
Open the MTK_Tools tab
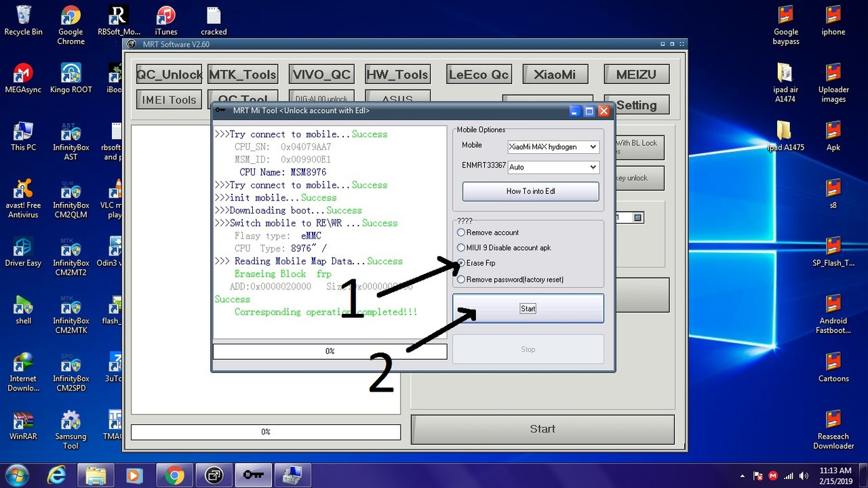point(243,75)
